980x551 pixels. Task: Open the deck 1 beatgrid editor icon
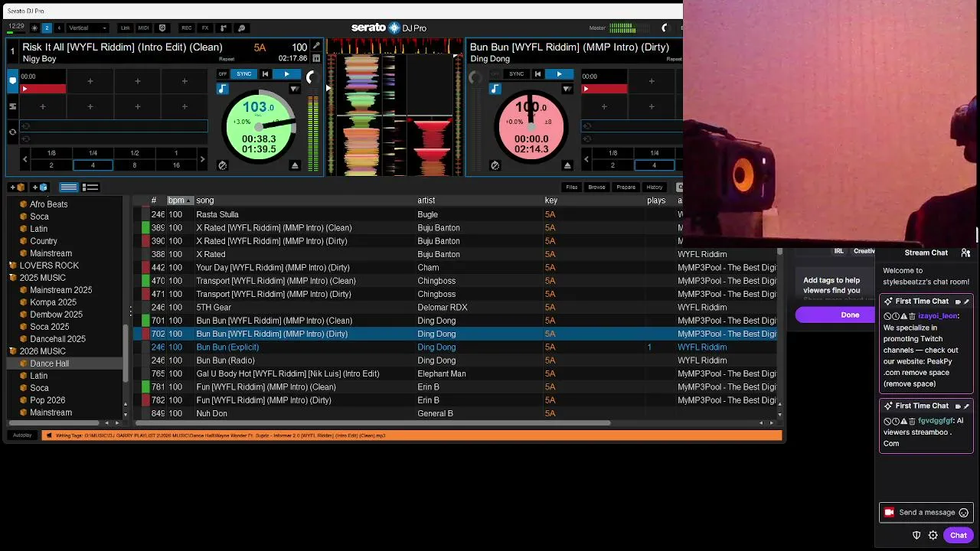pyautogui.click(x=316, y=58)
